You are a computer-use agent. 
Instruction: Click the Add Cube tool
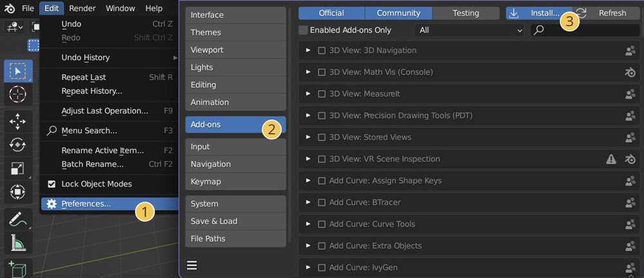coord(17,268)
